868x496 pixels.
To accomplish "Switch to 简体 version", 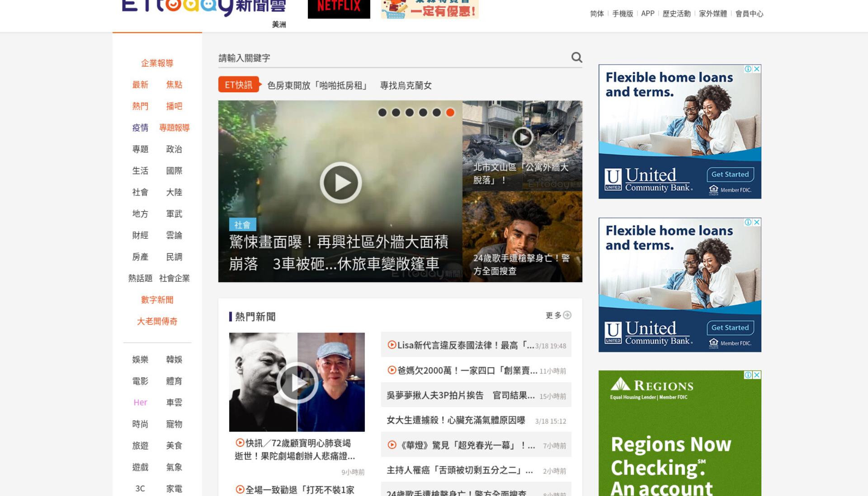I will point(597,14).
